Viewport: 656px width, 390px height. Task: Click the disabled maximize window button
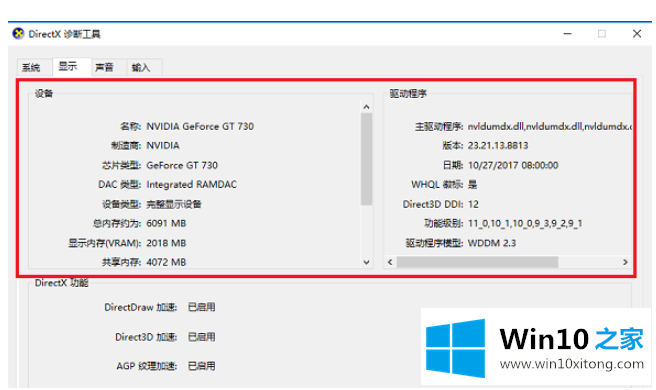tap(602, 33)
